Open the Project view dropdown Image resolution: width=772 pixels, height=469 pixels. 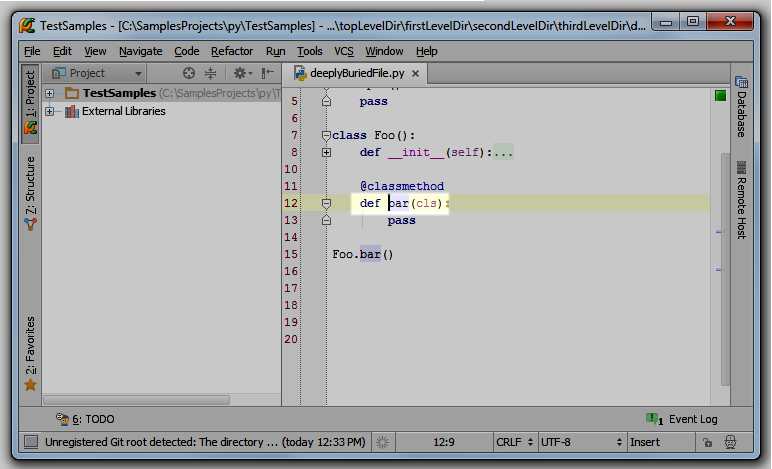click(x=97, y=73)
